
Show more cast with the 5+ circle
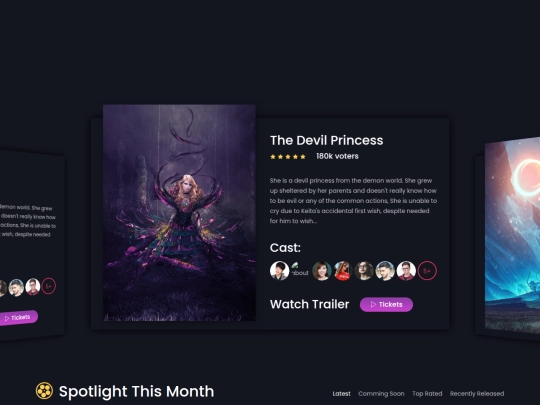[x=427, y=271]
